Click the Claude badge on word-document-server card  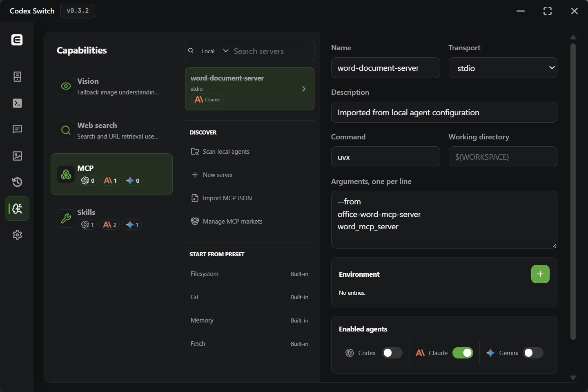[207, 99]
